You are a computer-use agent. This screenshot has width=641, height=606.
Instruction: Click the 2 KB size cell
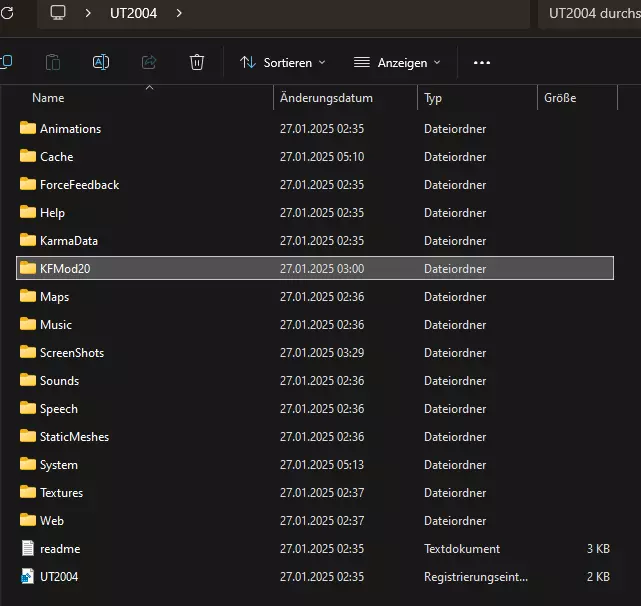[x=598, y=577]
